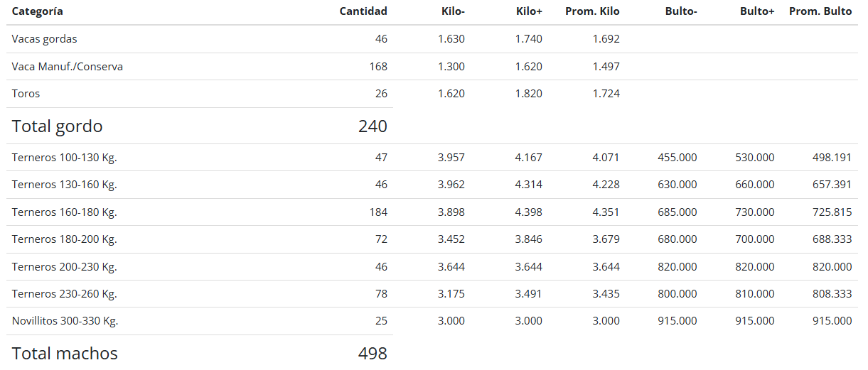Image resolution: width=868 pixels, height=370 pixels.
Task: Click the Cantidad column header
Action: (363, 11)
